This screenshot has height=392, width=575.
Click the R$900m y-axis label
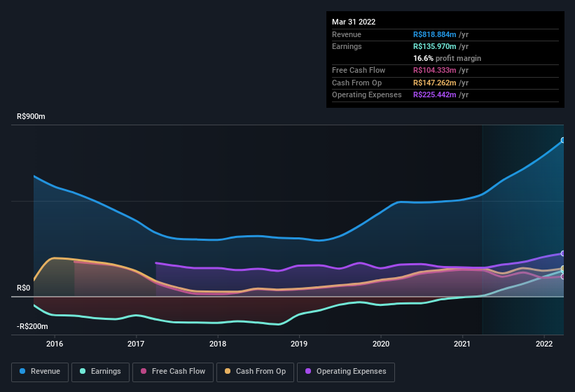[31, 117]
